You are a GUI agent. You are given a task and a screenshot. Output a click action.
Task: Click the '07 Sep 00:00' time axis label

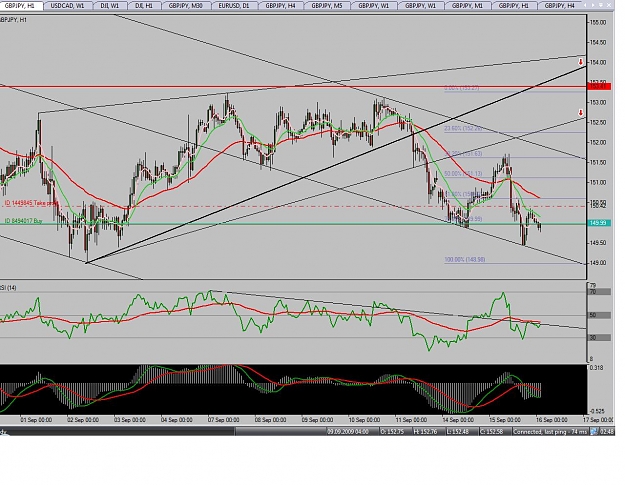click(x=224, y=420)
